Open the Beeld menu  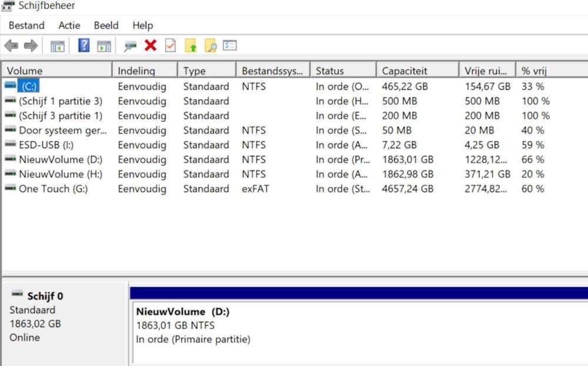(x=106, y=25)
